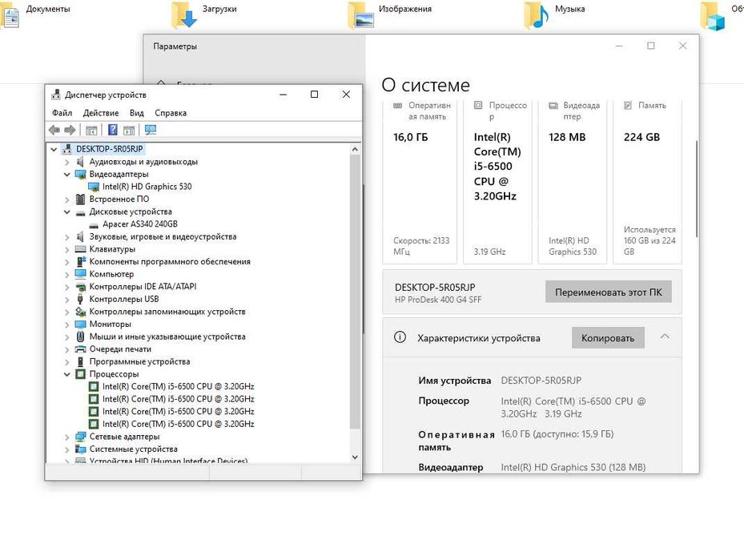Select the Apacer AS340 240GB disk
Image resolution: width=744 pixels, height=560 pixels.
coord(140,224)
